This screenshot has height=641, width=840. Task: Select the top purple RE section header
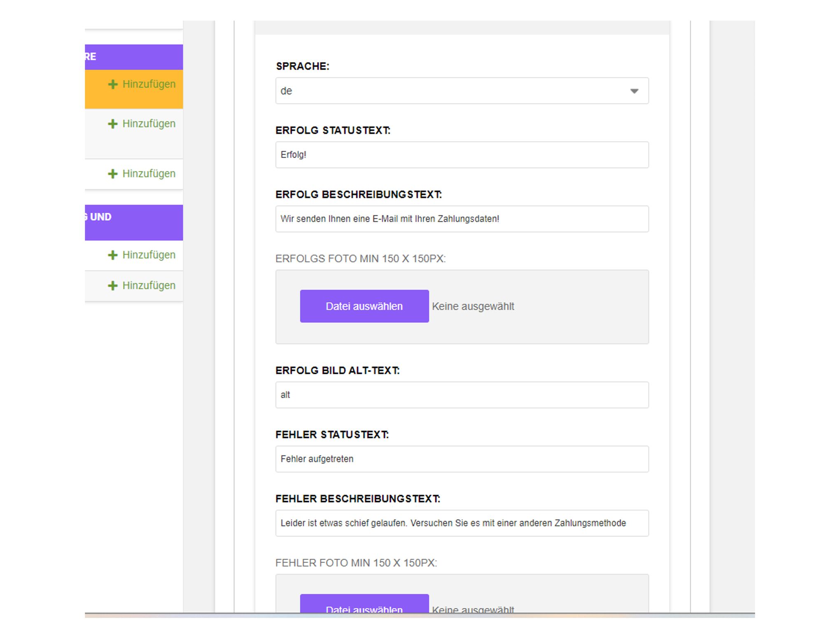[x=134, y=57]
